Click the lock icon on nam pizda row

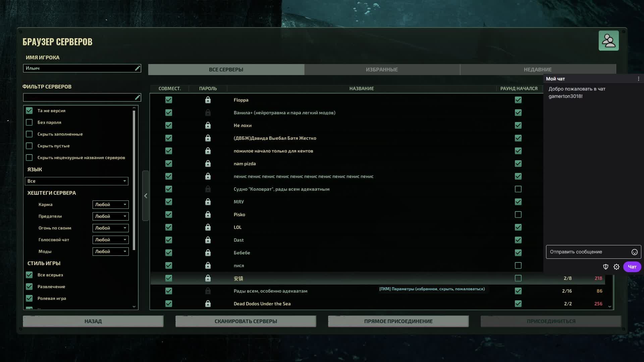click(208, 164)
